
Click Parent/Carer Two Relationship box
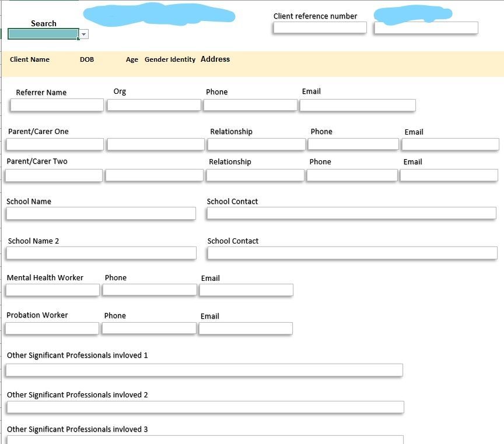(256, 175)
